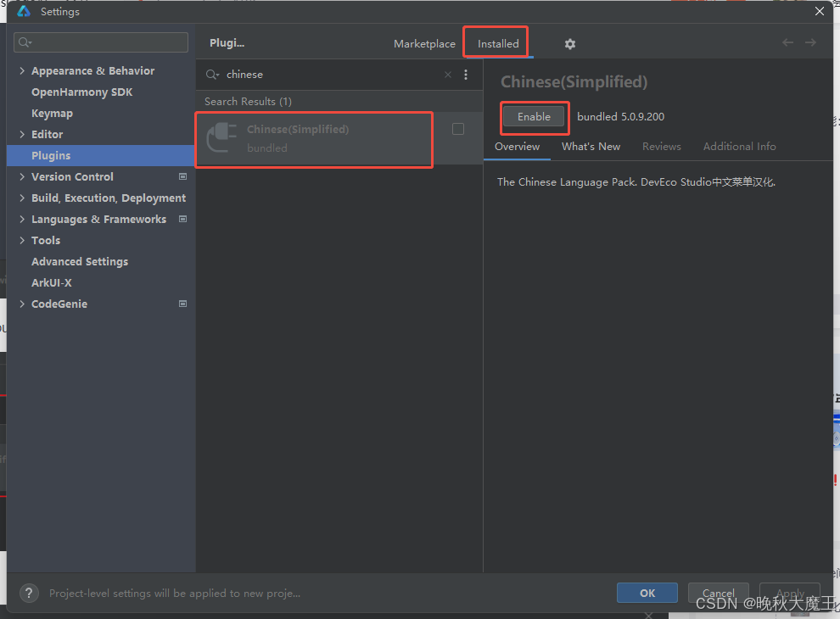Click the forward navigation arrow
The image size is (840, 619).
point(810,42)
